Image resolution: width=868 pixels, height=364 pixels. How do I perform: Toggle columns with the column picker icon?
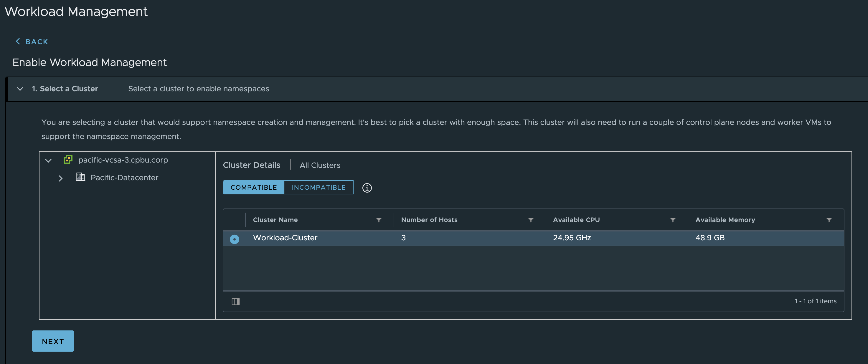[235, 301]
